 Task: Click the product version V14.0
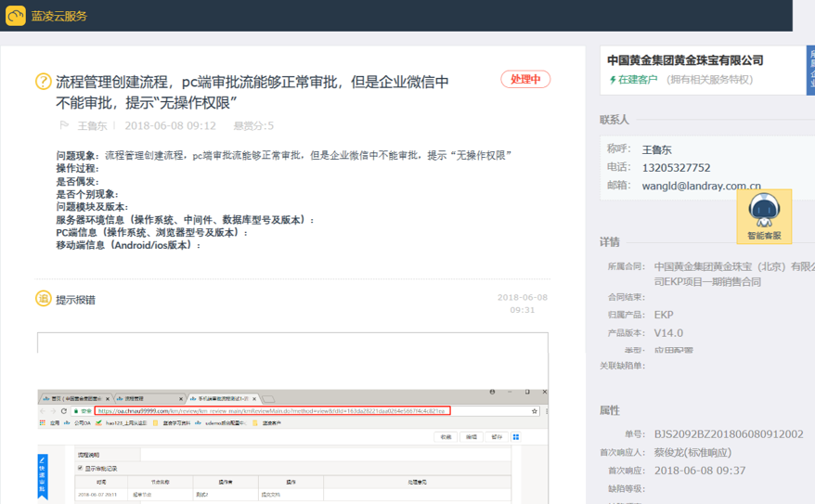point(668,333)
